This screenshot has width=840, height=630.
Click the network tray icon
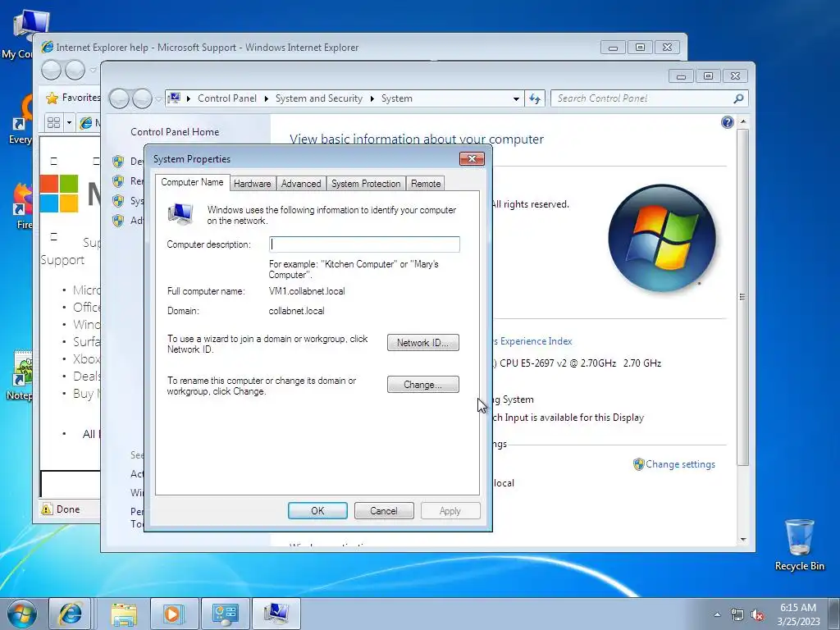(737, 615)
